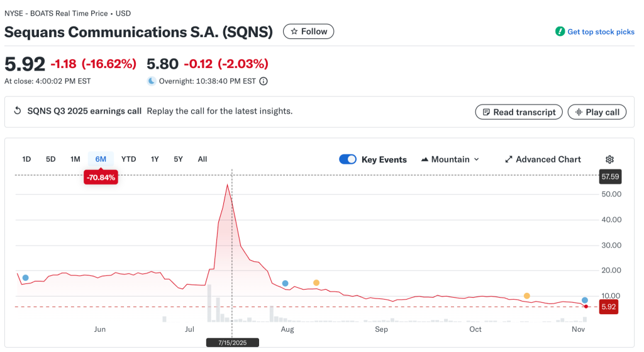The width and height of the screenshot is (644, 352).
Task: Open chart settings gear icon
Action: tap(609, 160)
